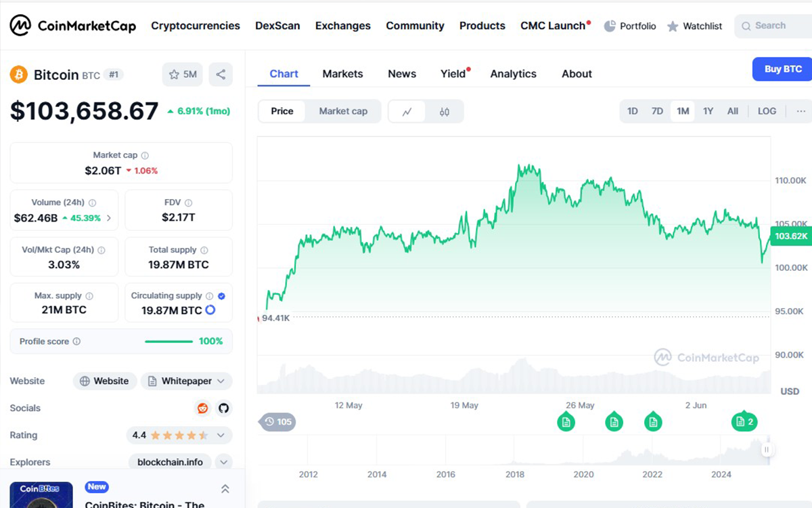Click the Buy BTC button

782,69
